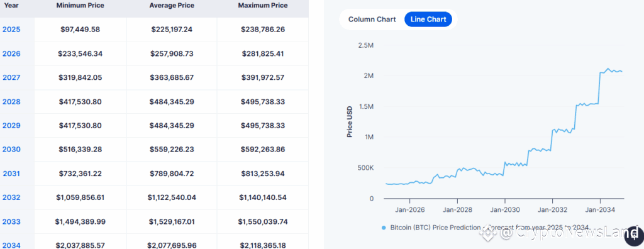Click the blue legend dot for Bitcoin
Screen dimensions: 644x249
coord(384,228)
